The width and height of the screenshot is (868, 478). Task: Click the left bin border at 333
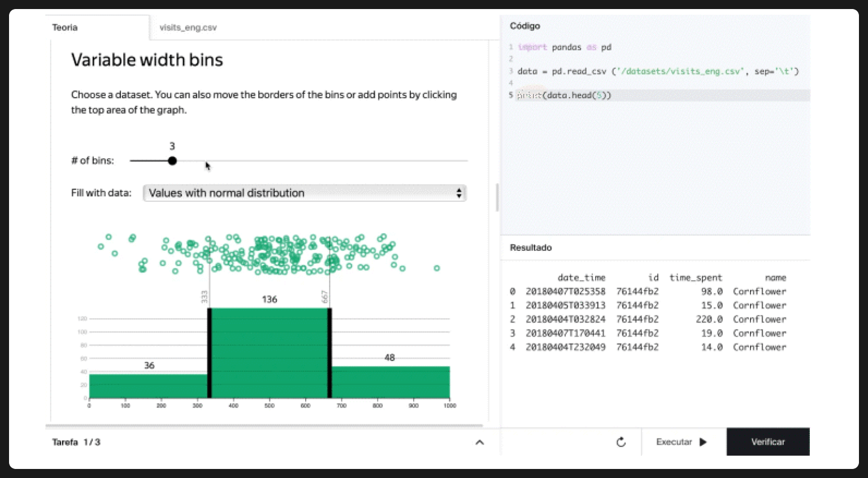pyautogui.click(x=209, y=353)
